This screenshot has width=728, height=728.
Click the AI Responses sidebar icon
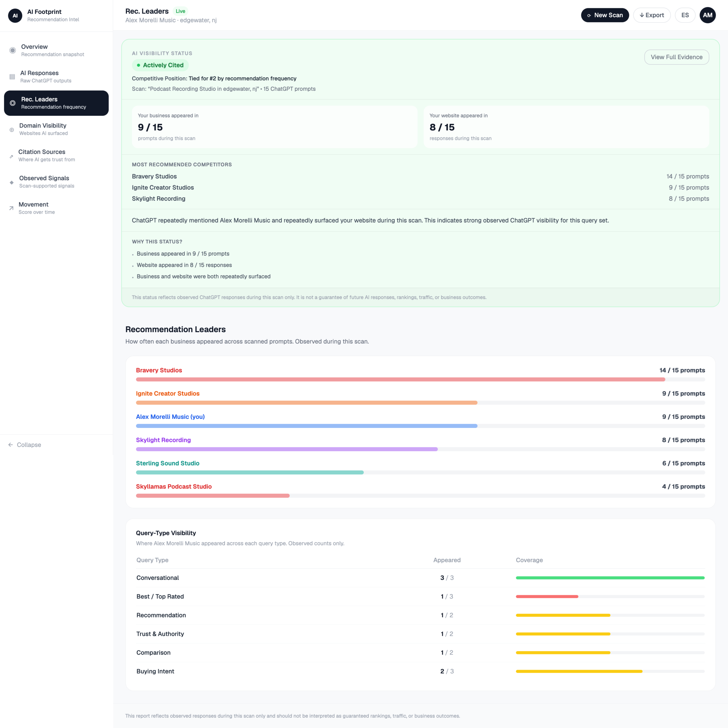click(12, 76)
